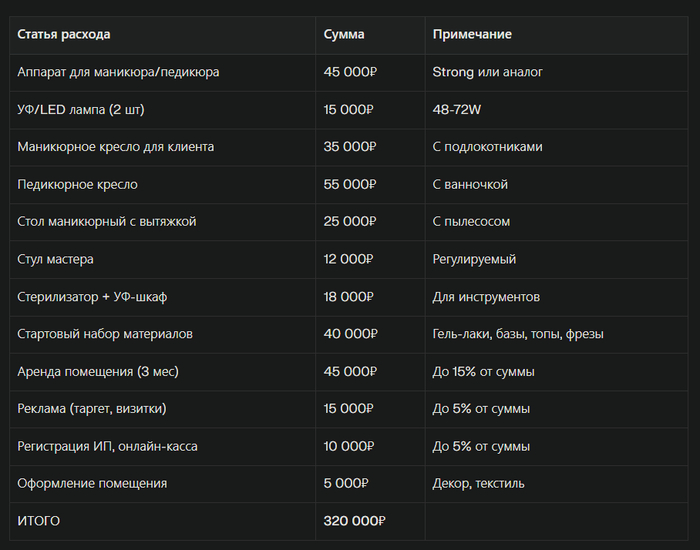Click the "Сумма" column header
Image resolution: width=700 pixels, height=550 pixels.
[344, 35]
